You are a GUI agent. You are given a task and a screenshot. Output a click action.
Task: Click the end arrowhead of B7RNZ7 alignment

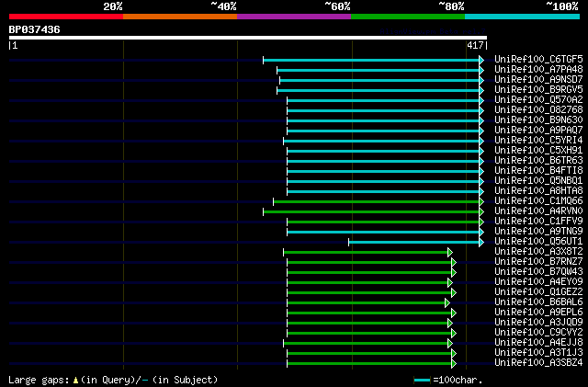454,262
